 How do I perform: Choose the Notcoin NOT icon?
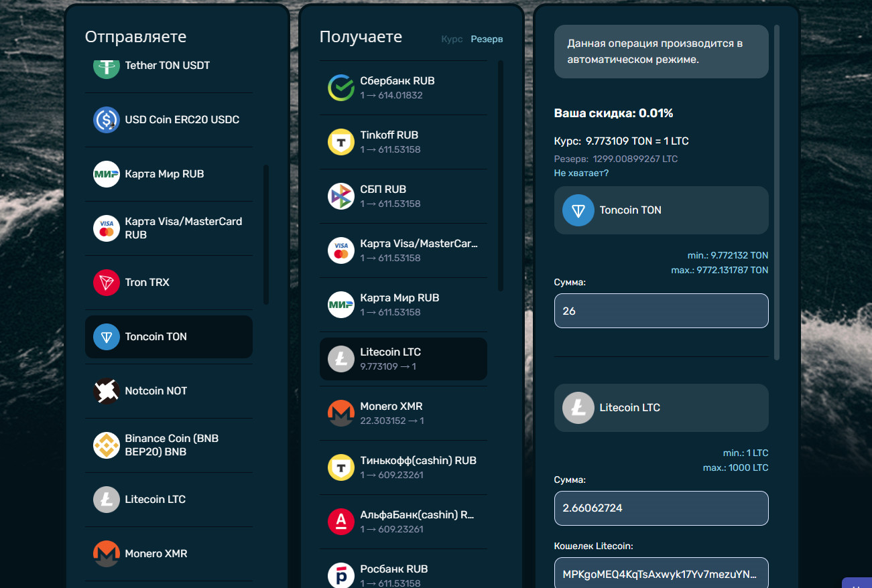point(106,391)
